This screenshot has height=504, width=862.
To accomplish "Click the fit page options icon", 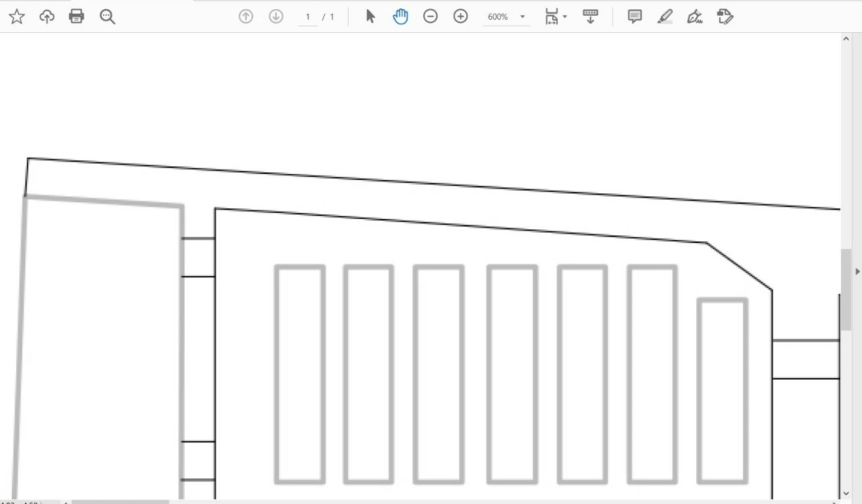I will [551, 16].
